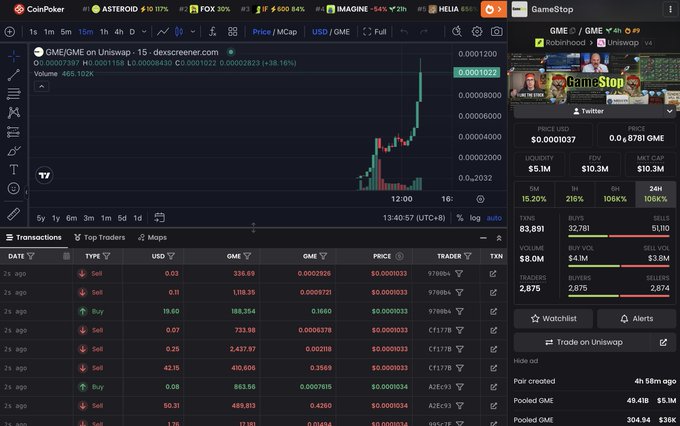This screenshot has width=680, height=426.
Task: Filter by trader A2Ec93 in 863.56 row
Action: 460,387
